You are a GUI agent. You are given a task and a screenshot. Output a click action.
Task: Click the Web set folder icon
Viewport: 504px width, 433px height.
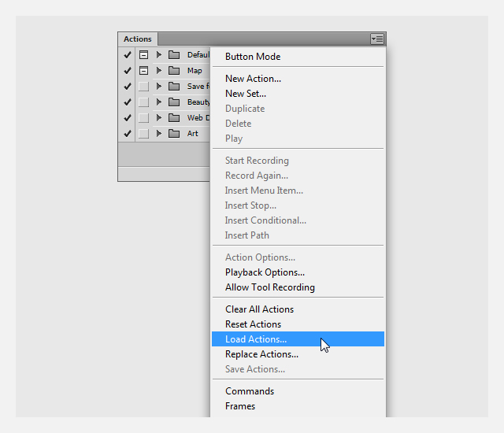pyautogui.click(x=174, y=117)
